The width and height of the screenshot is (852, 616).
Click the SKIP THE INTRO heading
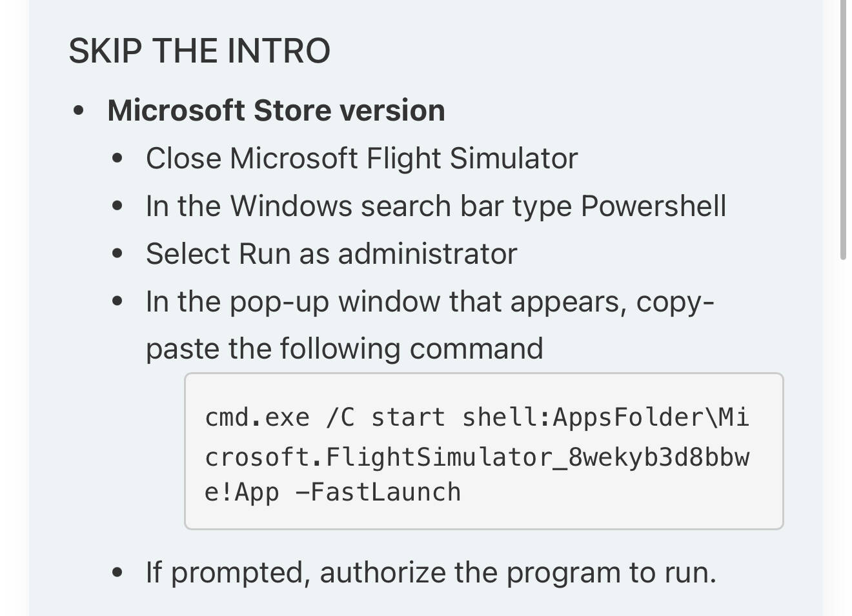pyautogui.click(x=199, y=51)
